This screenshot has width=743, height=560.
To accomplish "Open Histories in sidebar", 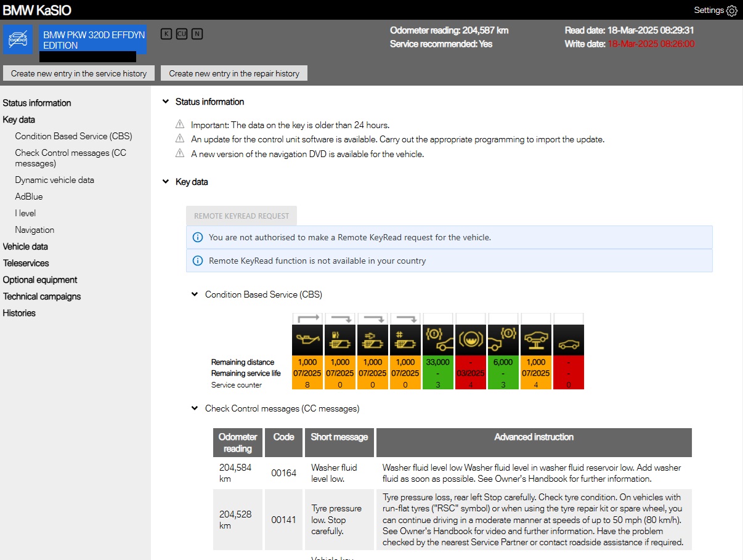I will pos(19,313).
